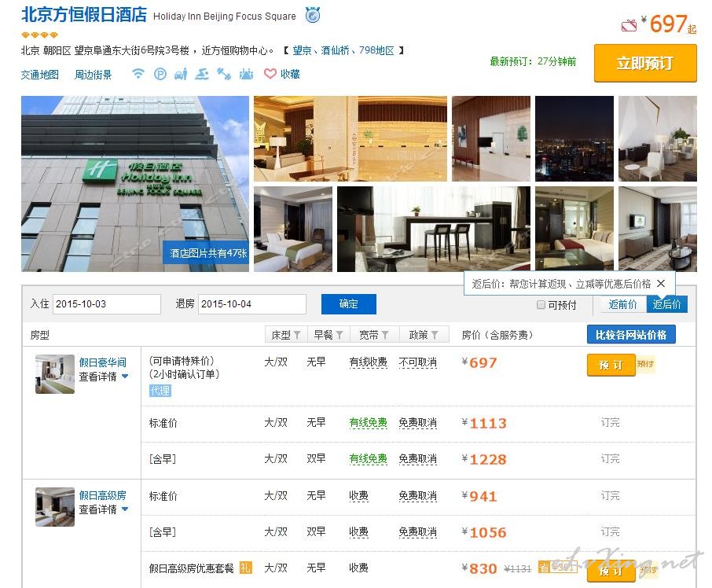
Task: Click the 退房 check-out date field
Action: click(252, 303)
